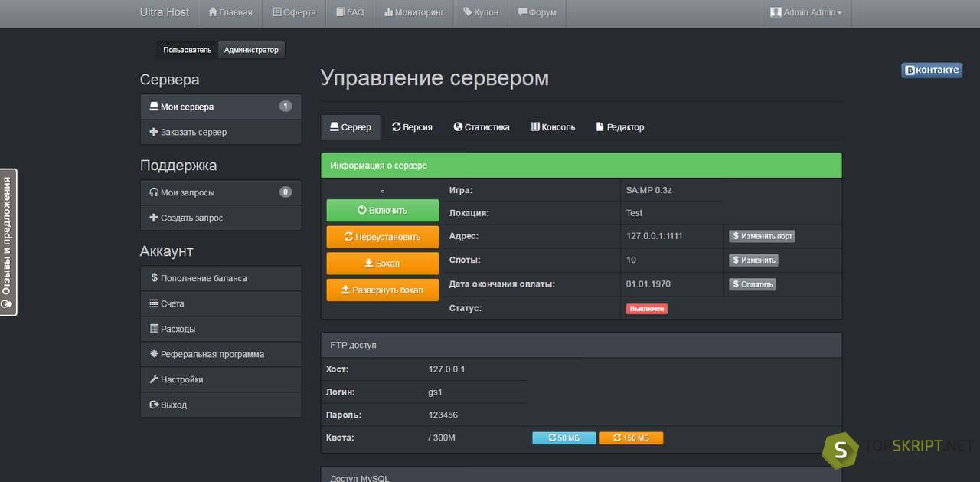
Task: Click the green Включить power button
Action: 382,210
